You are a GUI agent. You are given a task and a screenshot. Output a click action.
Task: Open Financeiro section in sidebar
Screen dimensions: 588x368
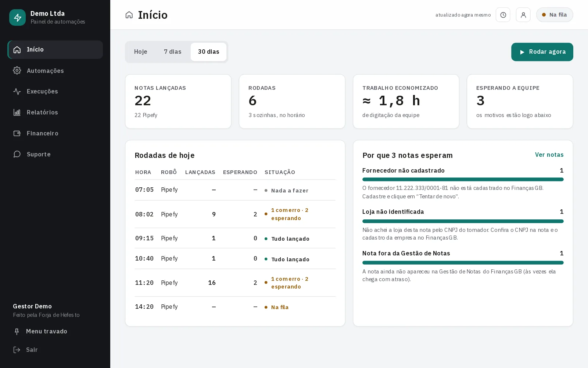tap(55, 133)
